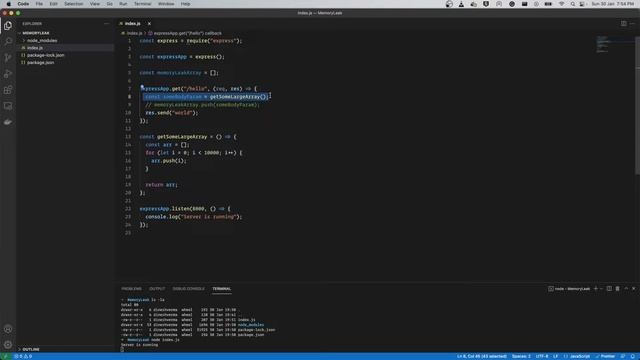Click the Wi-Fi icon in menu bar
Viewport: 640px width, 360px height.
click(x=562, y=4)
